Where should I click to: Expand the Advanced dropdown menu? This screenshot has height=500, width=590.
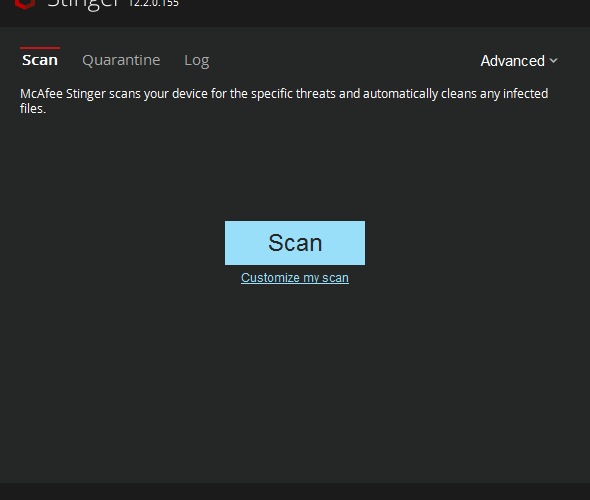(x=519, y=61)
